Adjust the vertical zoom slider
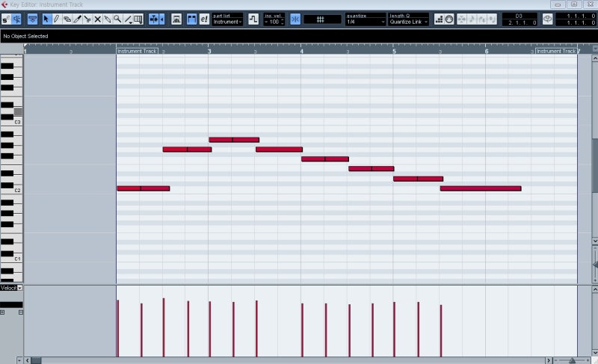The width and height of the screenshot is (598, 364). (595, 265)
